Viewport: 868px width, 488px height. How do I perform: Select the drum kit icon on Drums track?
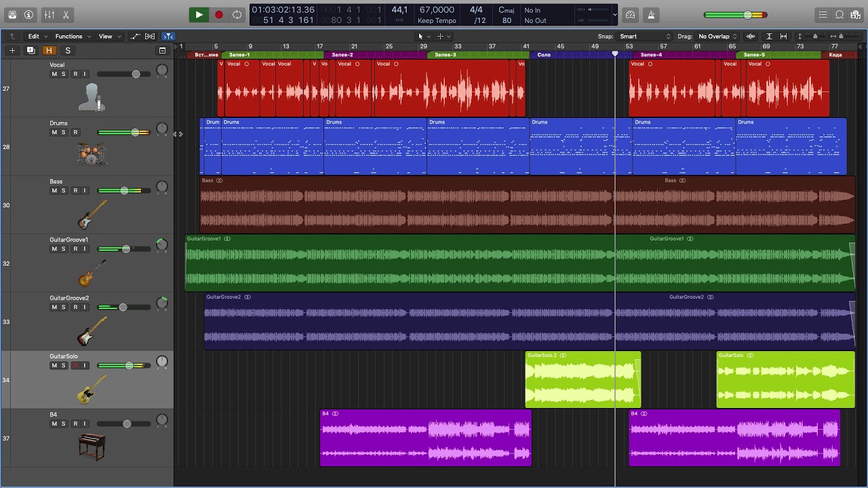pyautogui.click(x=92, y=155)
